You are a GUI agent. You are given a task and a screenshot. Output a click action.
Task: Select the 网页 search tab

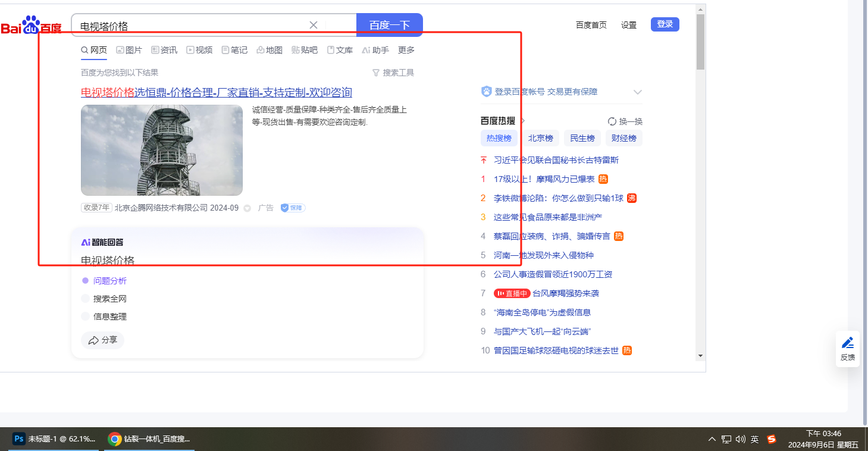click(94, 50)
